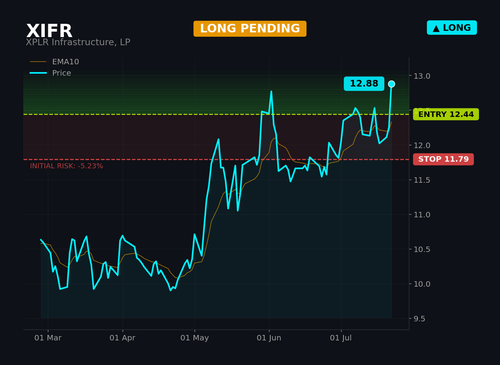Screen dimensions: 500x365
Task: Click the 10.5 price axis label
Action: tap(422, 249)
